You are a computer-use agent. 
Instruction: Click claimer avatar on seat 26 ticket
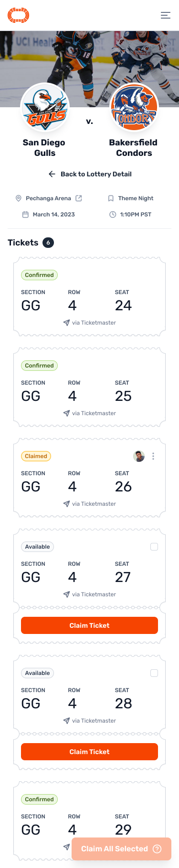click(x=139, y=456)
